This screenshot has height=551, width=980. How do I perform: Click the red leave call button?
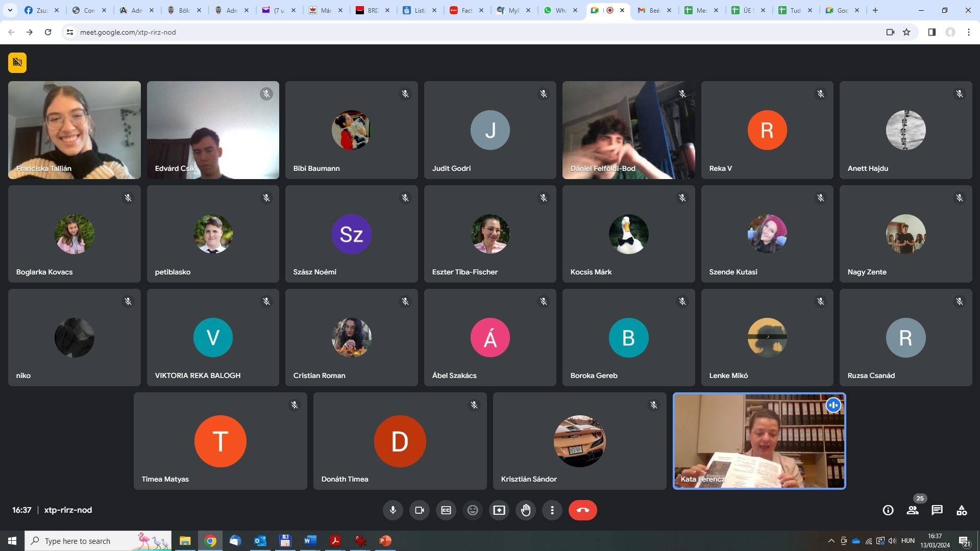(582, 510)
